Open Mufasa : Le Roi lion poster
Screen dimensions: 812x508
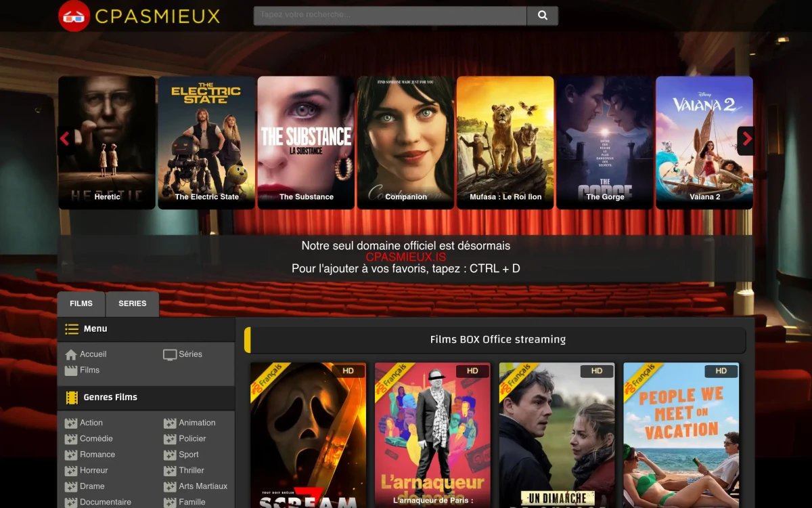coord(505,142)
